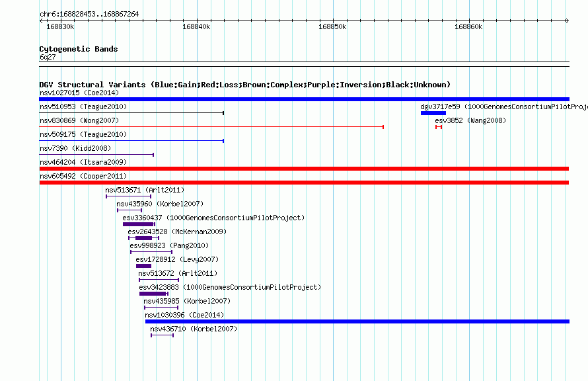Click the small red esv3852 glyph
This screenshot has height=381, width=588.
(439, 127)
